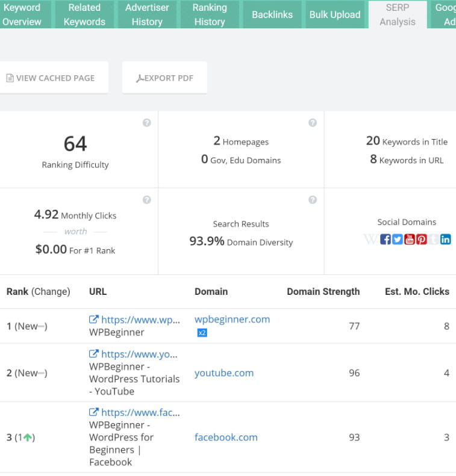Image resolution: width=456 pixels, height=476 pixels.
Task: Click the 'WPBeginner' page title in rank 1
Action: (117, 332)
